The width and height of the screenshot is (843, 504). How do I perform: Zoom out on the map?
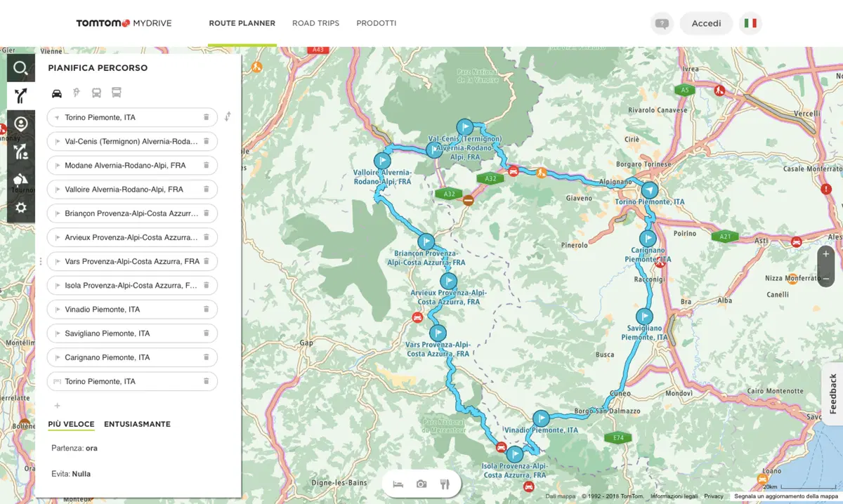point(826,278)
